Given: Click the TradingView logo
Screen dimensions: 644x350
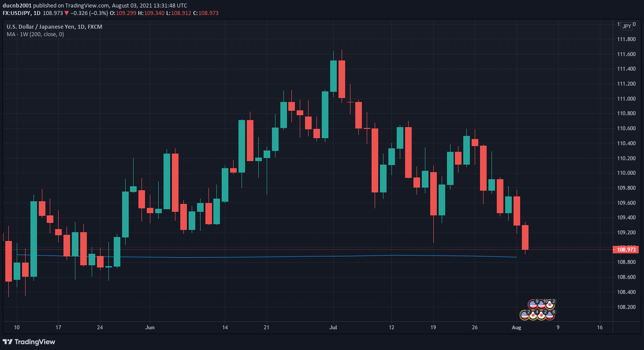Looking at the screenshot, I should 29,342.
